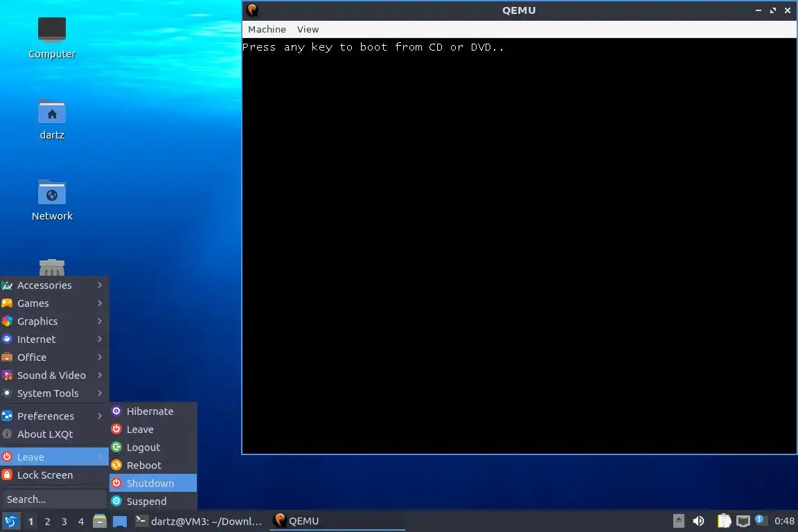Switch to QEMU taskbar entry

coord(337,522)
